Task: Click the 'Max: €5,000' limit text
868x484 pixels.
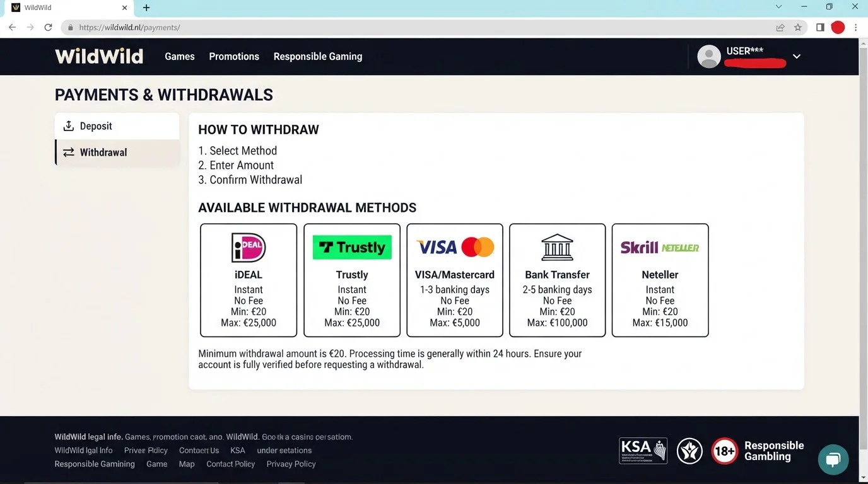Action: click(455, 323)
